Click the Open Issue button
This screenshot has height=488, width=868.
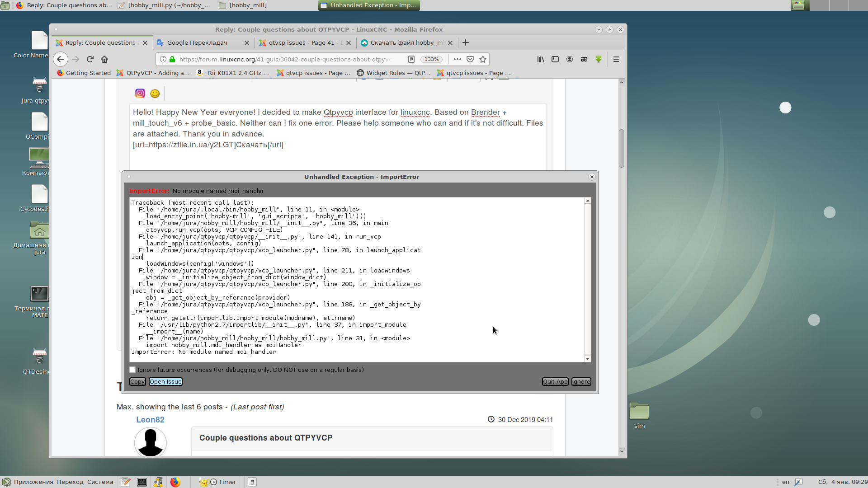pyautogui.click(x=165, y=382)
